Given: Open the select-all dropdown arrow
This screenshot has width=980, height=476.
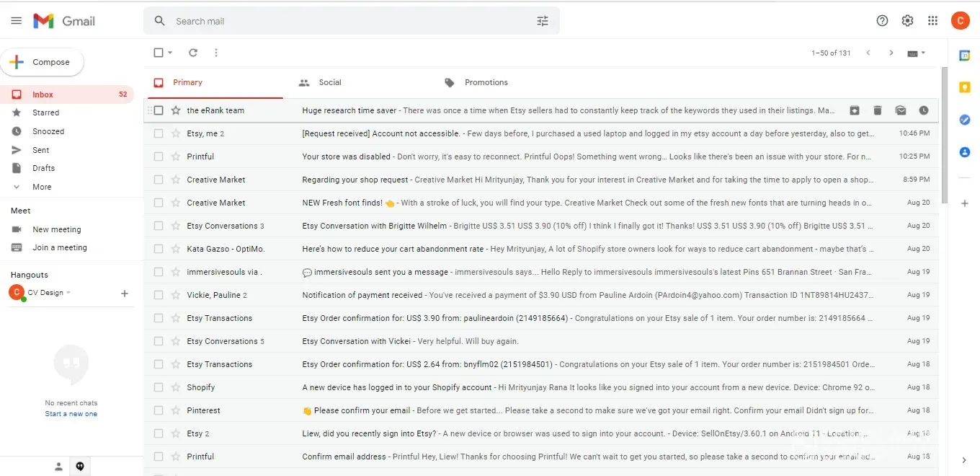Looking at the screenshot, I should pyautogui.click(x=171, y=53).
